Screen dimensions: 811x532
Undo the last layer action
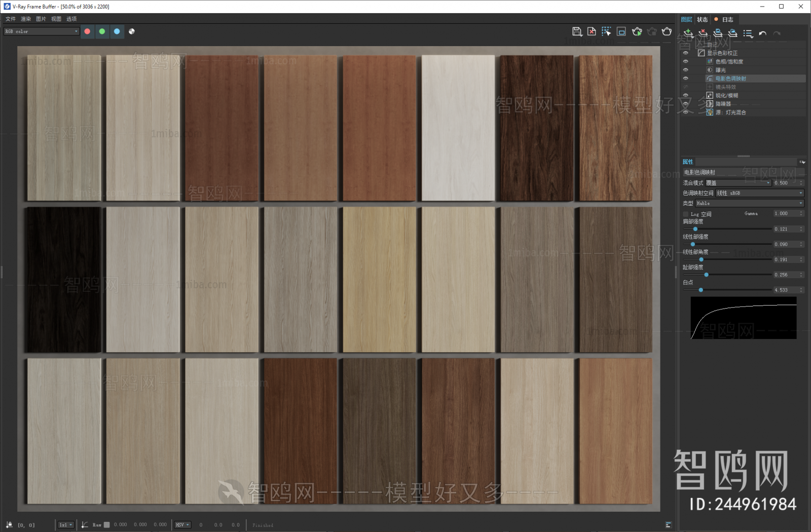[x=762, y=33]
